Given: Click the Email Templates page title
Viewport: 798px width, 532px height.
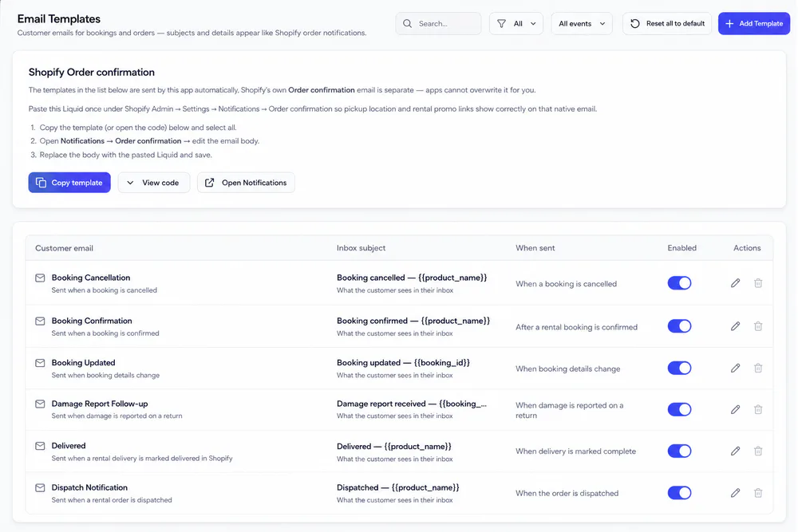Looking at the screenshot, I should (59, 19).
